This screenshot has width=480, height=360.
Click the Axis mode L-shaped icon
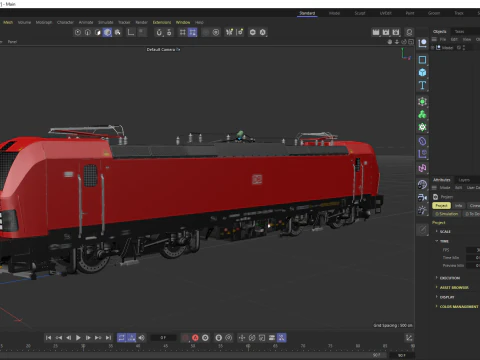click(x=131, y=32)
